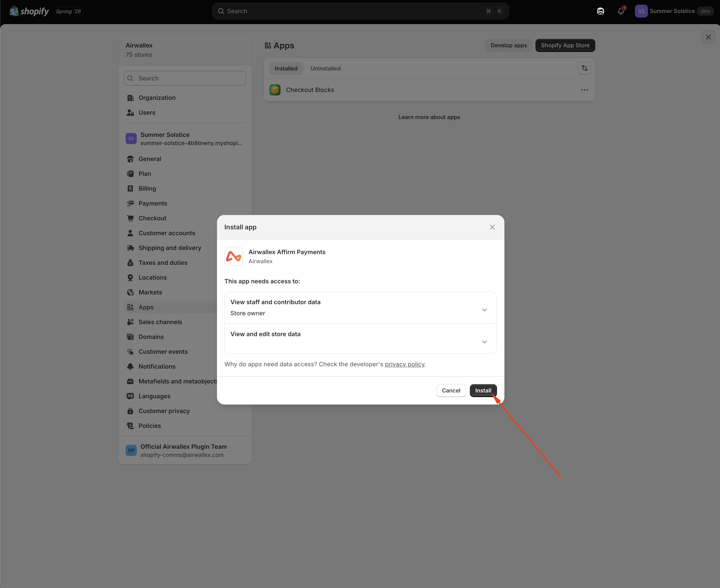Viewport: 720px width, 588px height.
Task: Close the Install app dialog
Action: click(492, 227)
